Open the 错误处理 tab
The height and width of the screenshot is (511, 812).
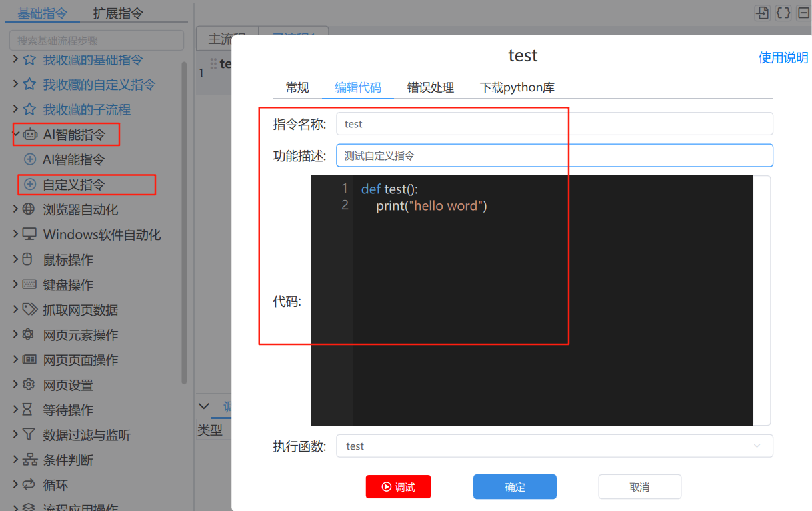click(431, 87)
